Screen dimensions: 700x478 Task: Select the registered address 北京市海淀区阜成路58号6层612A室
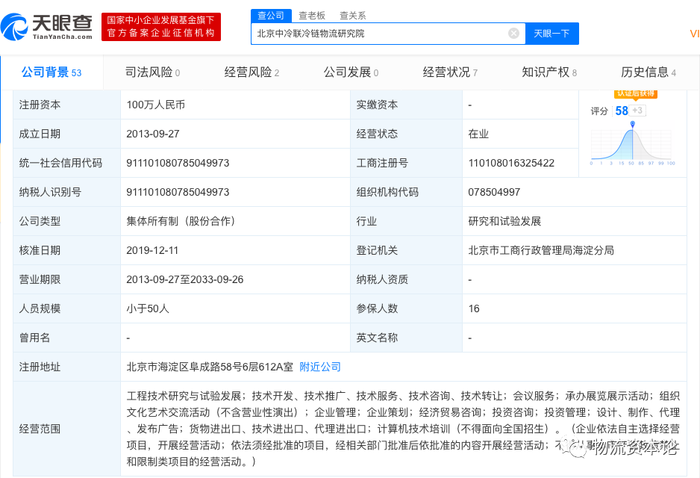210,367
